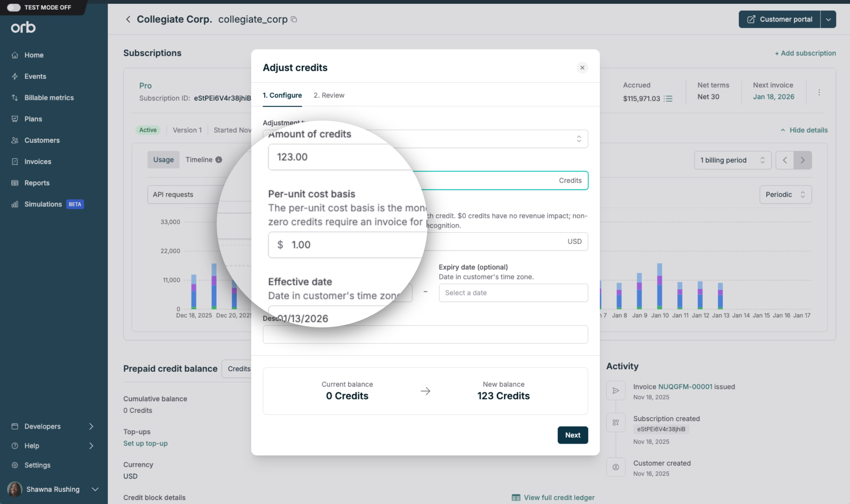This screenshot has height=504, width=850.
Task: Copy the collegiate_corp customer ID
Action: point(294,19)
